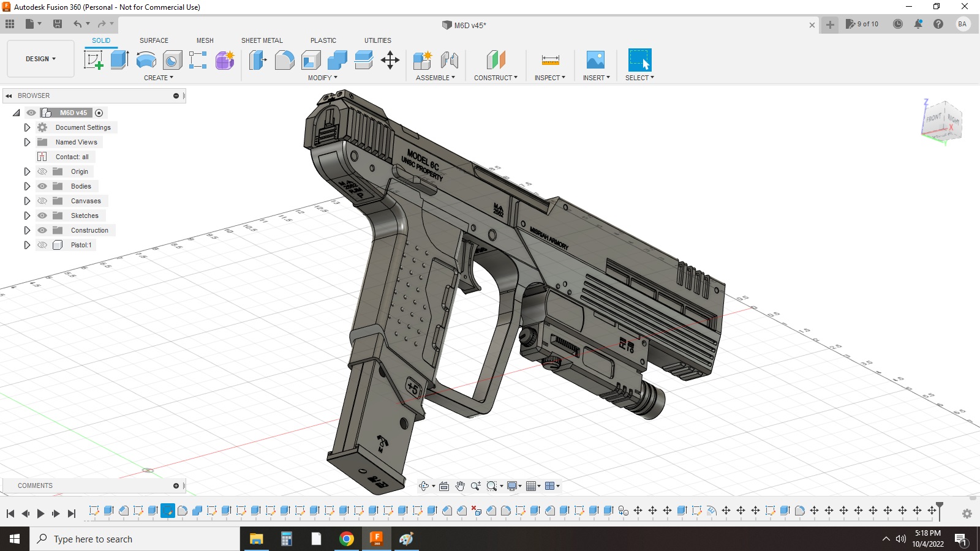
Task: Switch to the UTILITIES tab
Action: [x=378, y=40]
